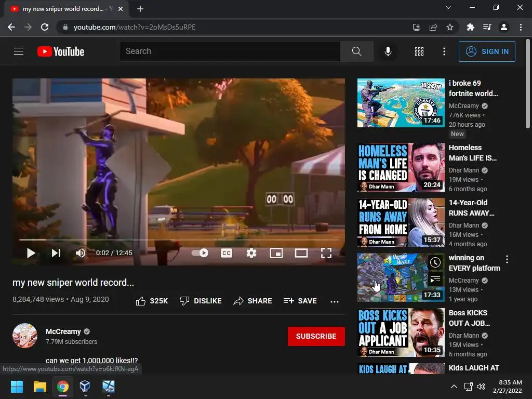Click the page vertical scrollbar
The height and width of the screenshot is (399, 532).
click(528, 84)
